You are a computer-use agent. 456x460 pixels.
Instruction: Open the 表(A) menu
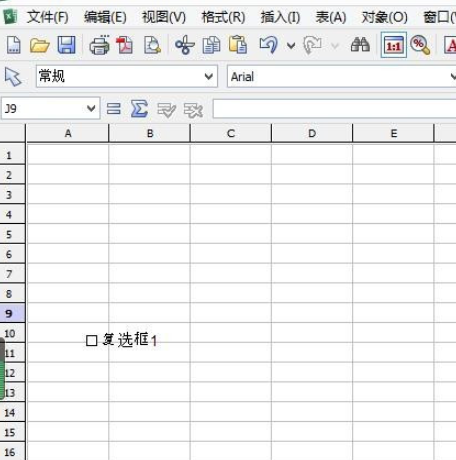coord(331,17)
